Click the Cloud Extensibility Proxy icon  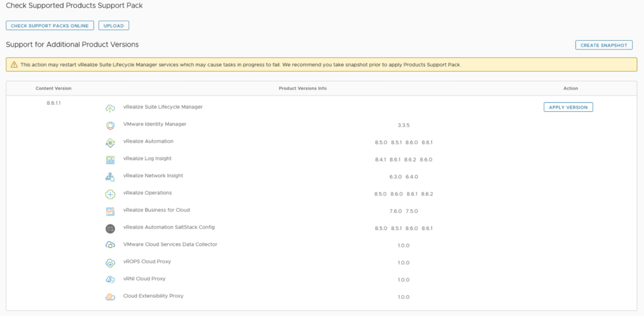click(x=110, y=297)
